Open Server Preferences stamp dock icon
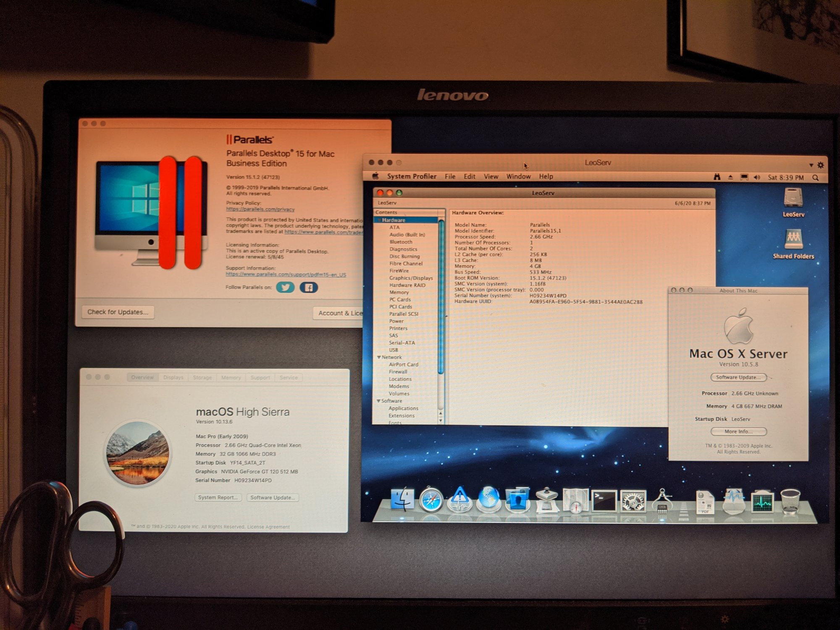Image resolution: width=840 pixels, height=630 pixels. 546,500
